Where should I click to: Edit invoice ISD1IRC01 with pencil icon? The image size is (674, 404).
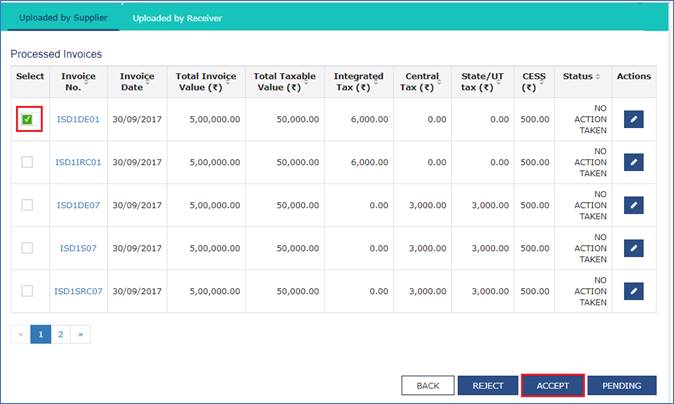pyautogui.click(x=634, y=162)
